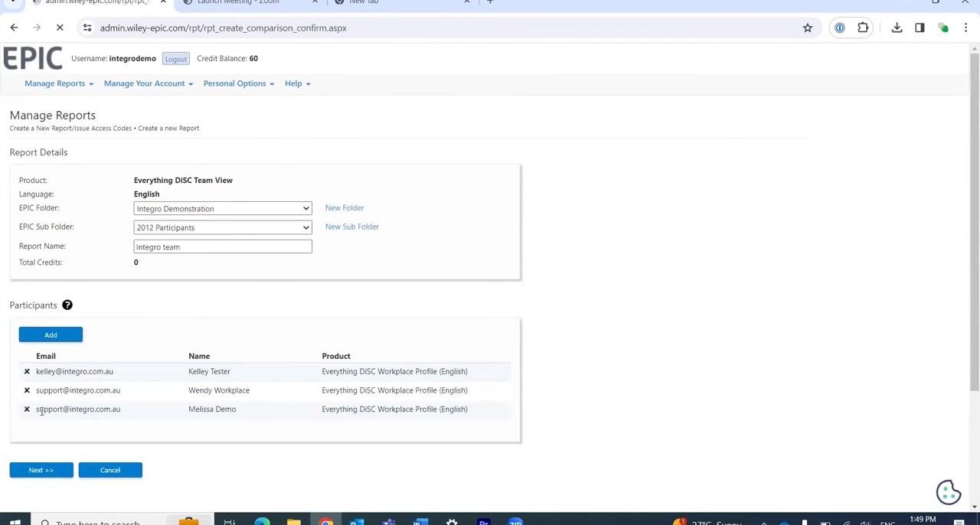Bookmark this page with the star icon
The width and height of the screenshot is (980, 525).
807,28
